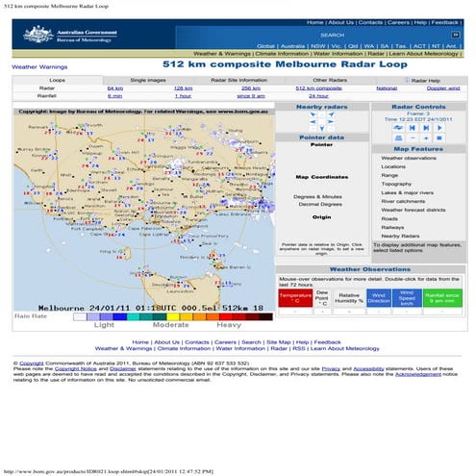This screenshot has width=476, height=476.
Task: Click the bottom-left radar control icon
Action: tap(398, 138)
